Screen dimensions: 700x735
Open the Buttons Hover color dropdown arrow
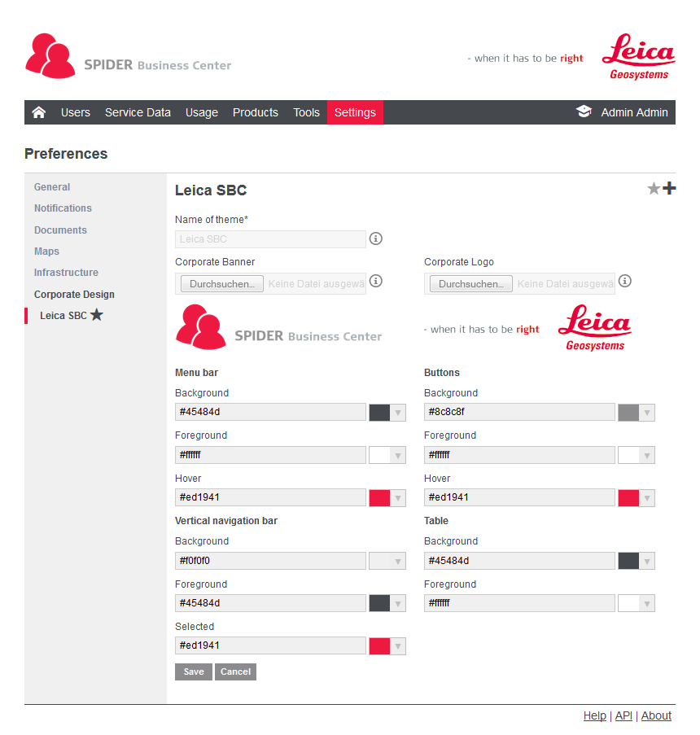click(647, 498)
